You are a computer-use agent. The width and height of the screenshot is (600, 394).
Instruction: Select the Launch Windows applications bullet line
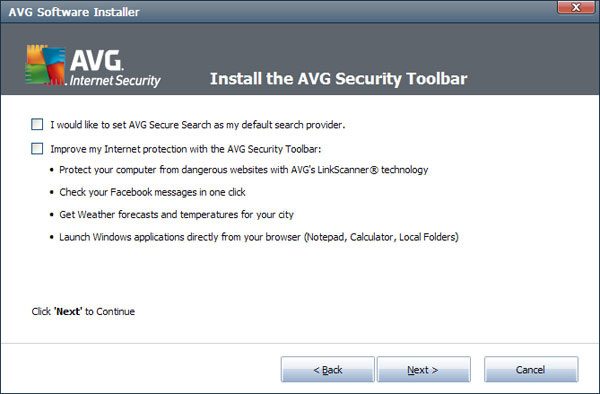tap(259, 237)
